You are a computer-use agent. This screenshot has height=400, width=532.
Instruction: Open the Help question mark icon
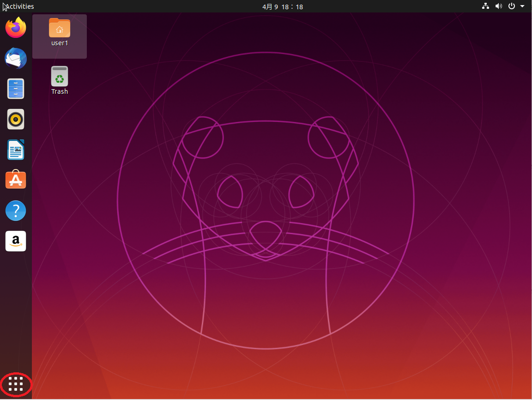coord(16,211)
